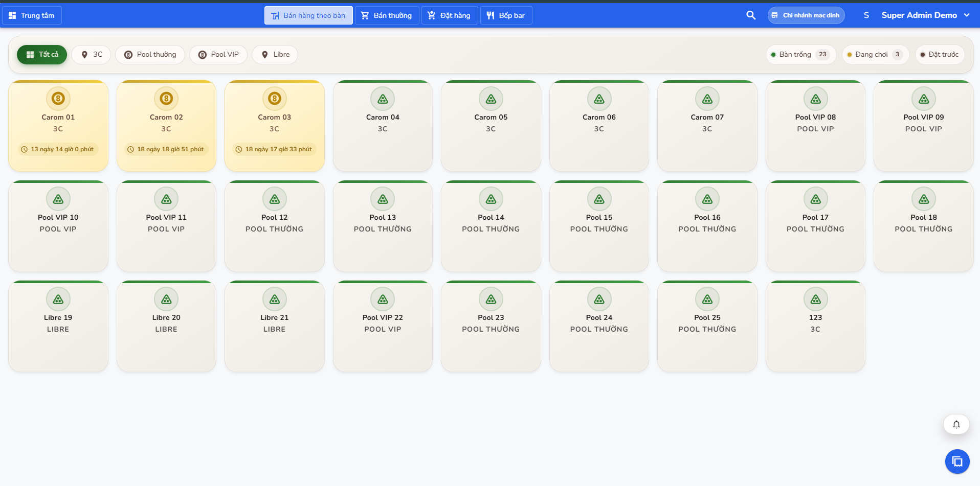Open the Trung tâm menu
This screenshot has width=980, height=486.
click(x=32, y=15)
